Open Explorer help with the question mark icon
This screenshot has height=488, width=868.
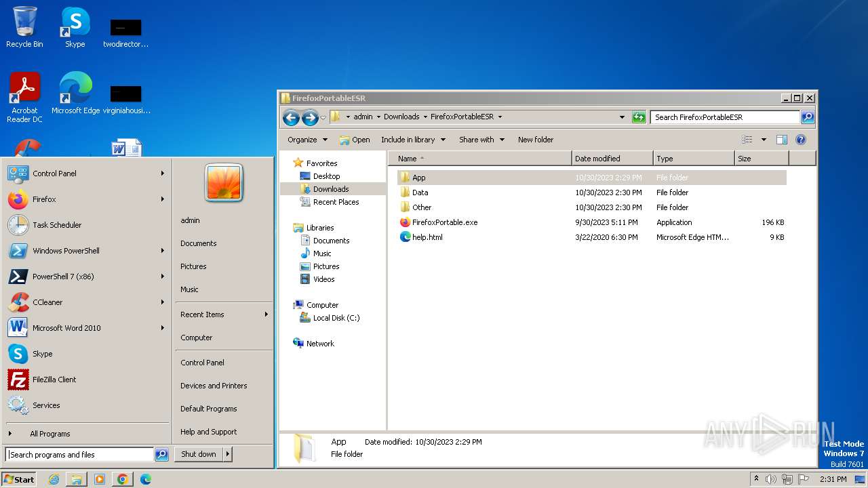800,140
